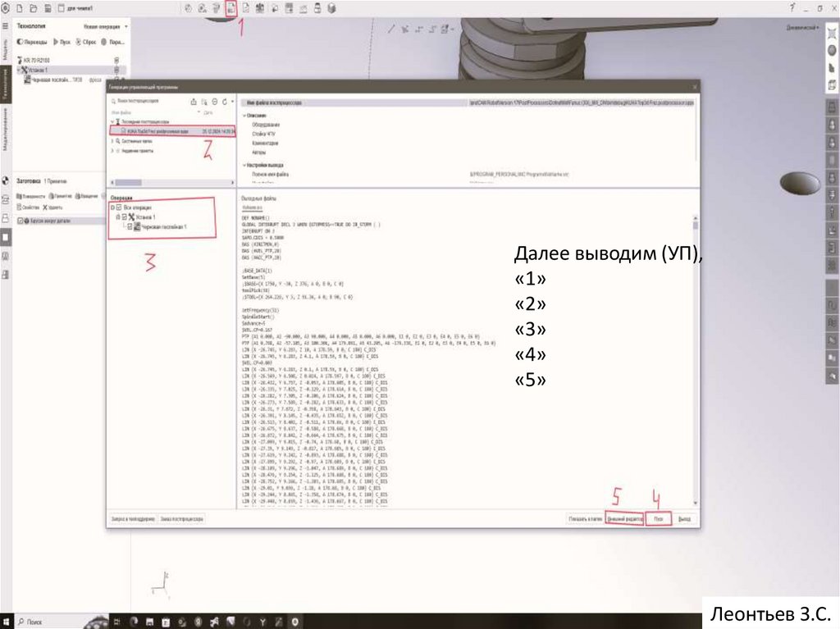Click the help question mark icon top right
The height and width of the screenshot is (629, 840).
[x=792, y=7]
